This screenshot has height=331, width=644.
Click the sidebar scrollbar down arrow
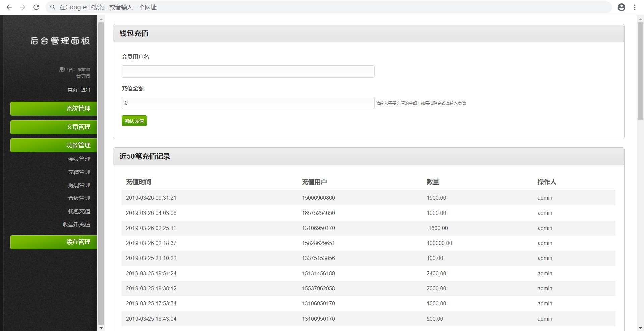(101, 328)
